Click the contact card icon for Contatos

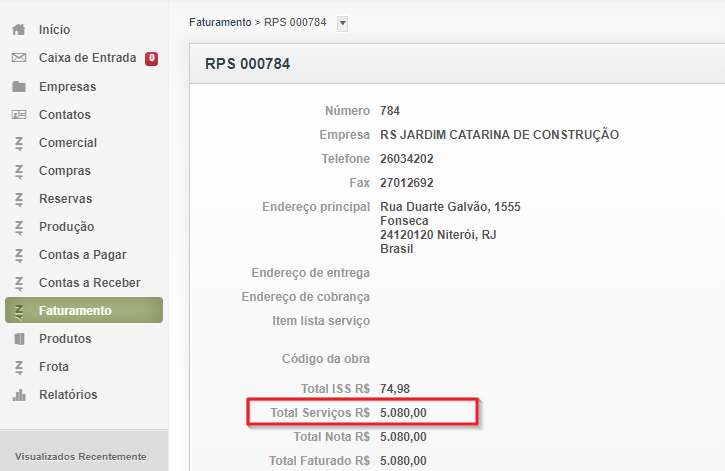click(x=18, y=115)
